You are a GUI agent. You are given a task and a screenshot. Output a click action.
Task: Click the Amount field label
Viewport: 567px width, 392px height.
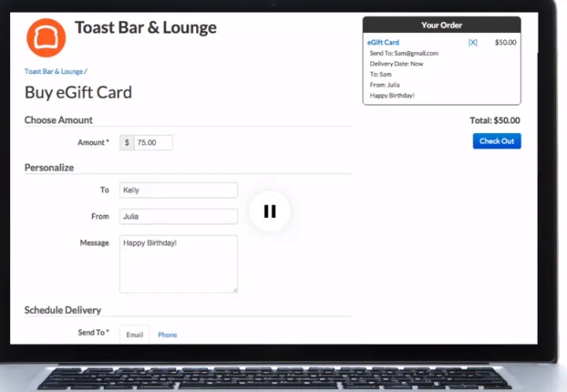pos(93,142)
